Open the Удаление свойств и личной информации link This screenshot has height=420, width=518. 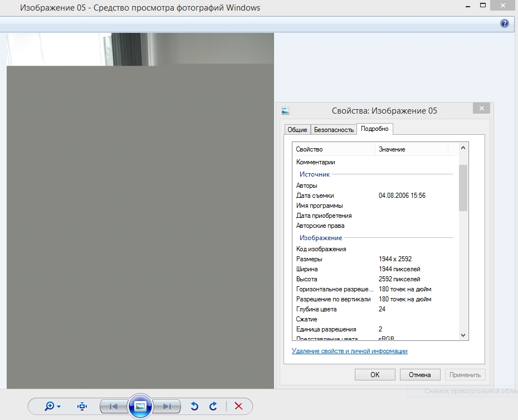click(349, 351)
